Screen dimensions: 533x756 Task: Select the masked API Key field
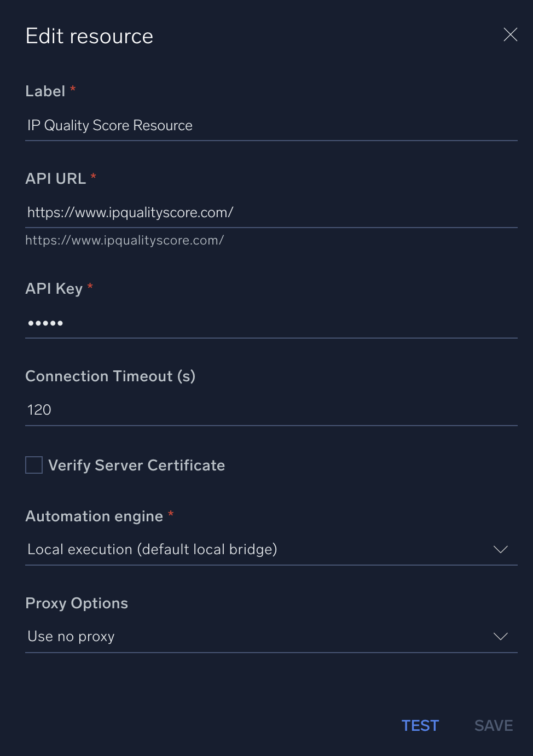(x=271, y=323)
